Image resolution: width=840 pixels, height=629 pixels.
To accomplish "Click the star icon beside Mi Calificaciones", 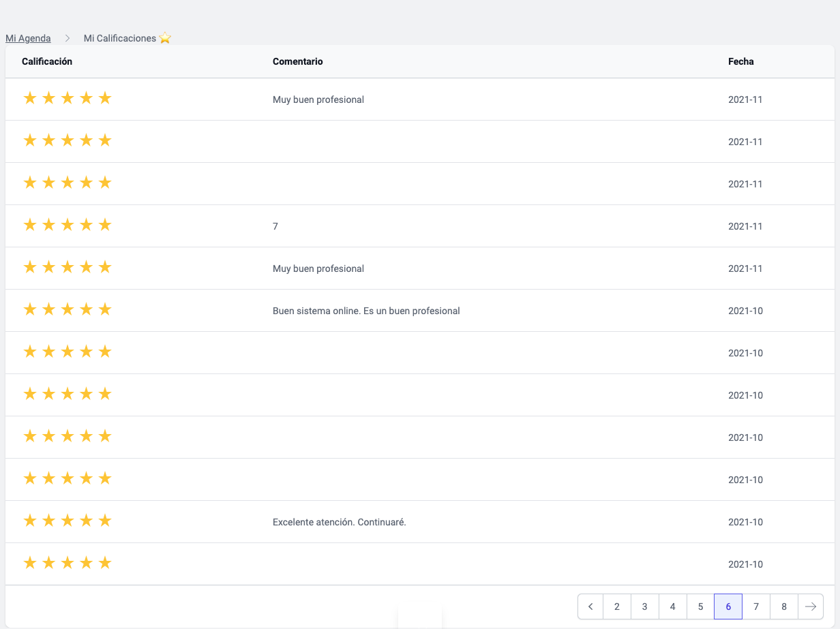I will click(165, 38).
